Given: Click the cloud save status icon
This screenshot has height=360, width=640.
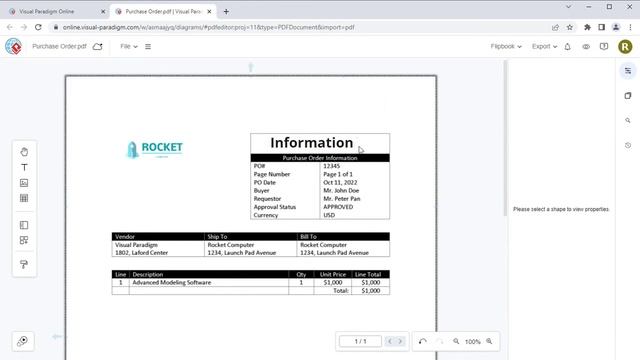Looking at the screenshot, I should click(98, 47).
